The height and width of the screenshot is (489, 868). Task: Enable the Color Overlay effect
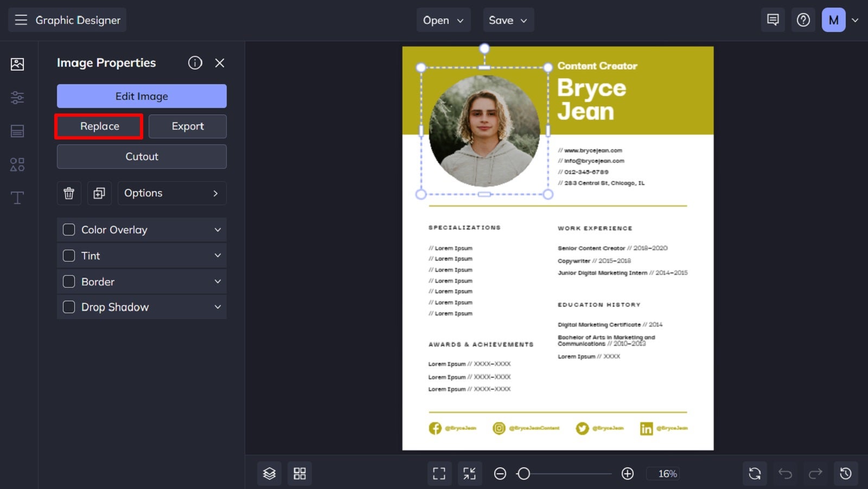[x=69, y=230]
